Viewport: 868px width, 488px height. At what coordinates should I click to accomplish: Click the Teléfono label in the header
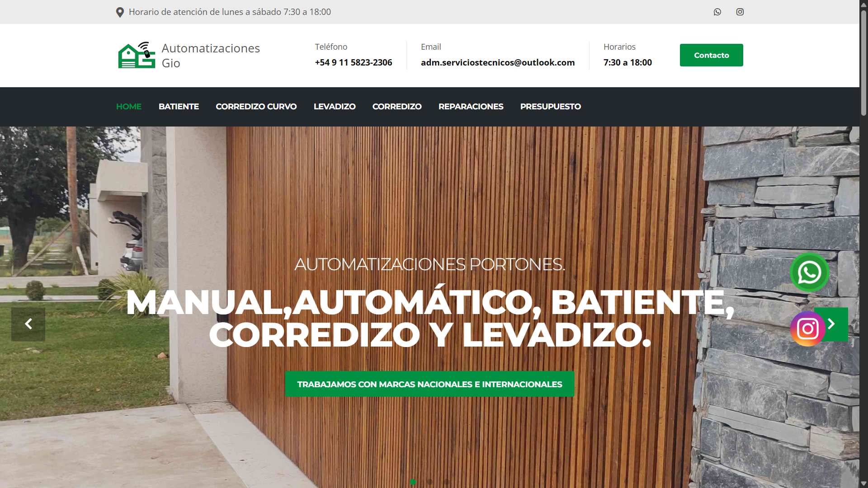[x=331, y=47]
